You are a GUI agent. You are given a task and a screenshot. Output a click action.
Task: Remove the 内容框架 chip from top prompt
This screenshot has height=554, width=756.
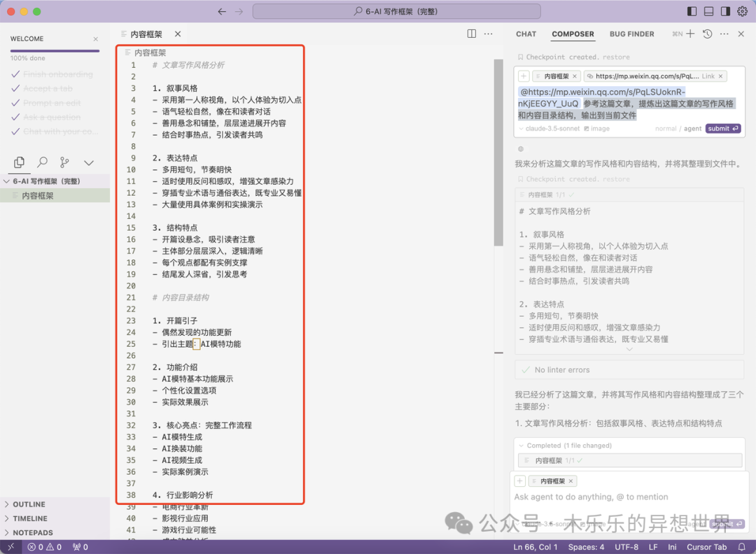point(575,76)
